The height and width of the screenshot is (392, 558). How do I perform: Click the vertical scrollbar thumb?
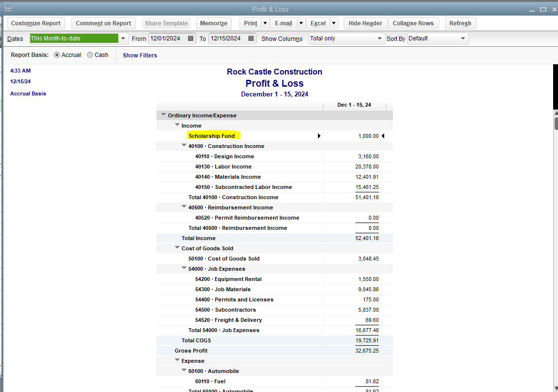point(556,123)
